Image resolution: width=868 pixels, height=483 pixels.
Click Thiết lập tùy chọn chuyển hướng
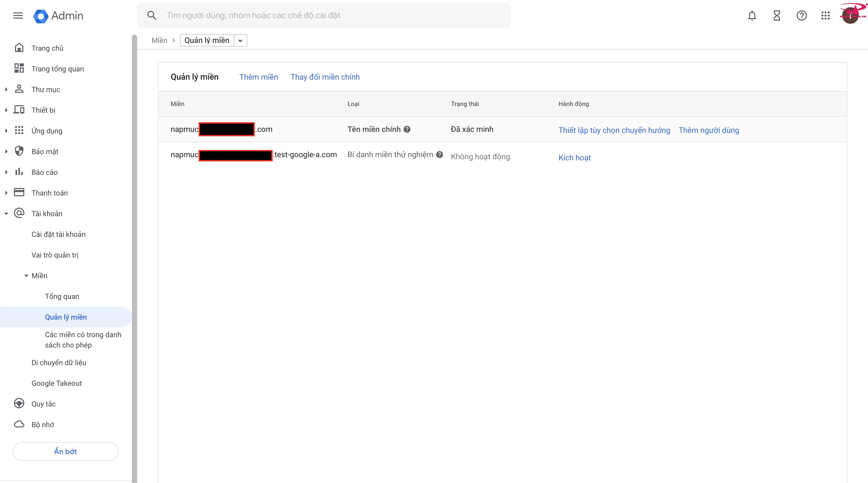[614, 130]
